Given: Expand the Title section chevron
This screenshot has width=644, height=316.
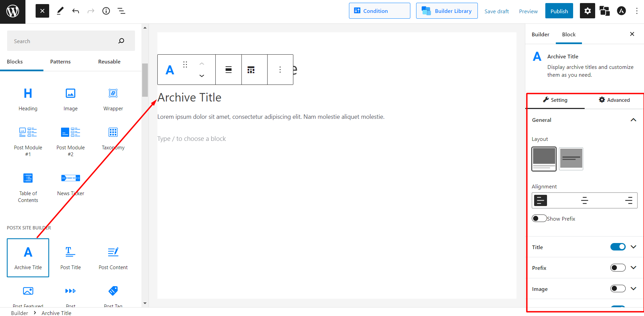Looking at the screenshot, I should tap(633, 247).
